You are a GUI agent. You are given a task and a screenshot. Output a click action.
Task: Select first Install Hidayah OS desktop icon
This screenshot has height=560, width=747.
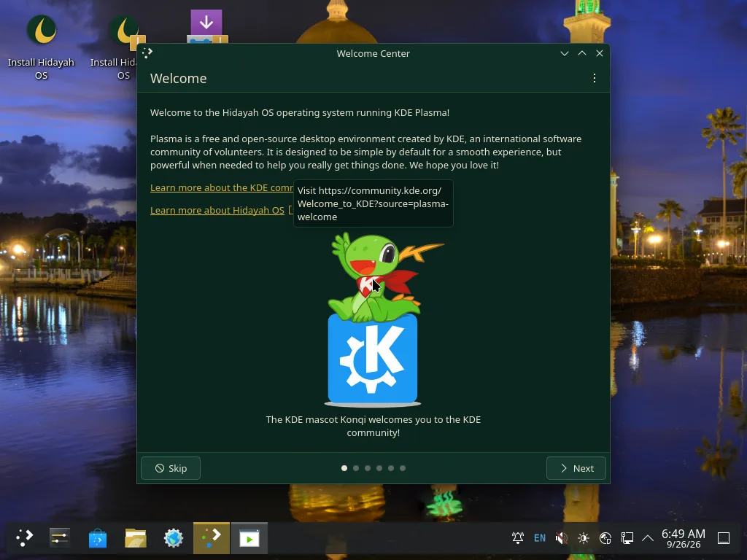coord(41,47)
